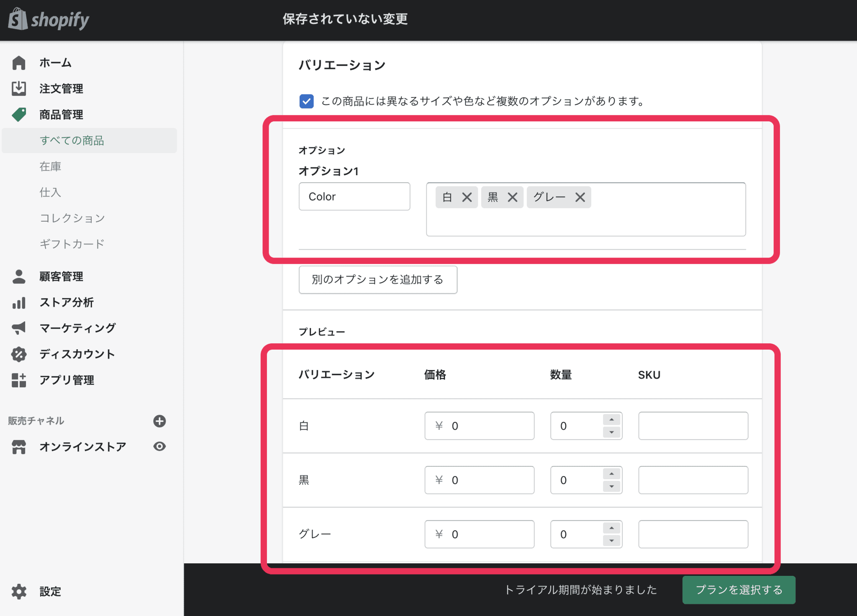Increase 白 quantity with the up stepper
The image size is (857, 616).
[x=612, y=420]
